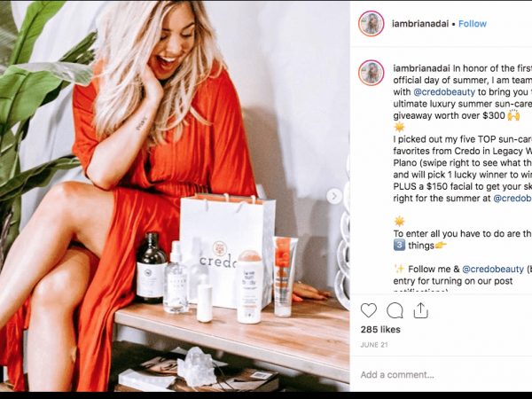
Task: Advance to next photo with the chevron arrow
Action: [334, 196]
